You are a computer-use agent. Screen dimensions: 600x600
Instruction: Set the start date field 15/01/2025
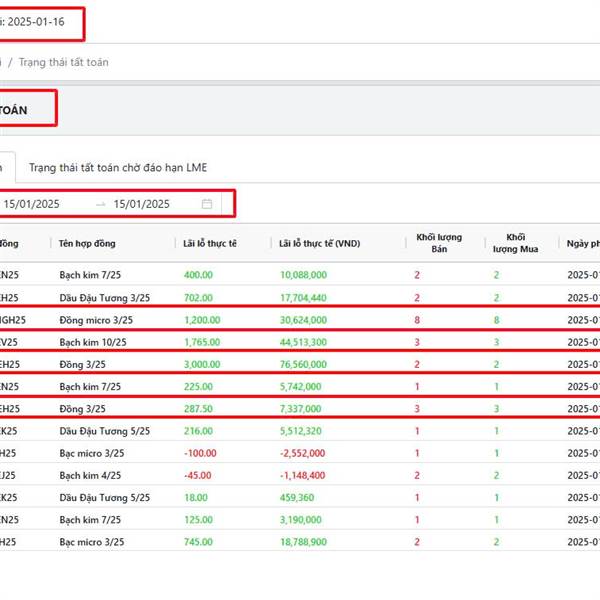tap(31, 204)
